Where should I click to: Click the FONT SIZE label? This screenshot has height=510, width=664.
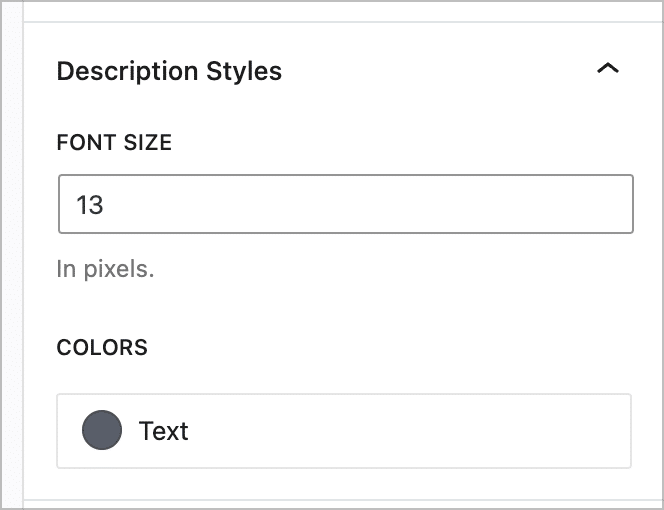114,142
